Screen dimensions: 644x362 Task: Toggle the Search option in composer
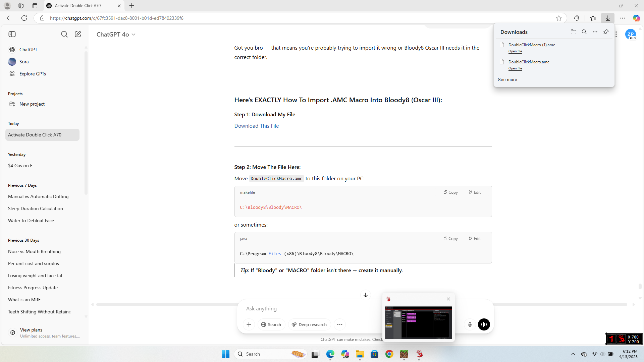(x=271, y=324)
